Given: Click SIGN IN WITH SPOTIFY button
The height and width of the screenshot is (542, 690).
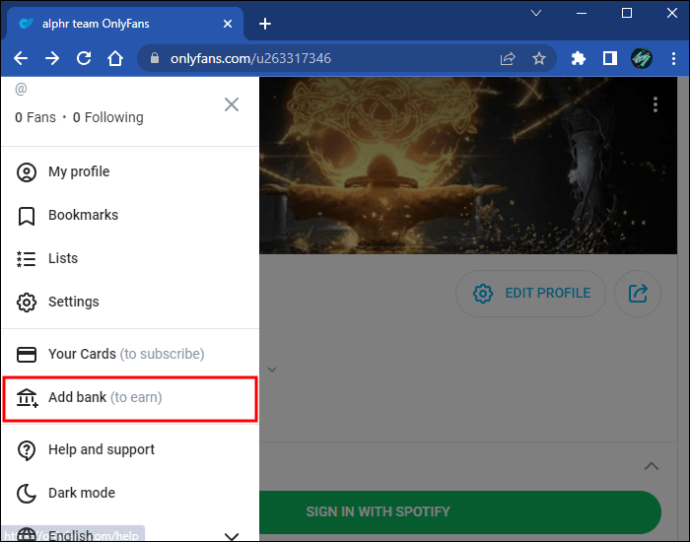Looking at the screenshot, I should coord(460,512).
